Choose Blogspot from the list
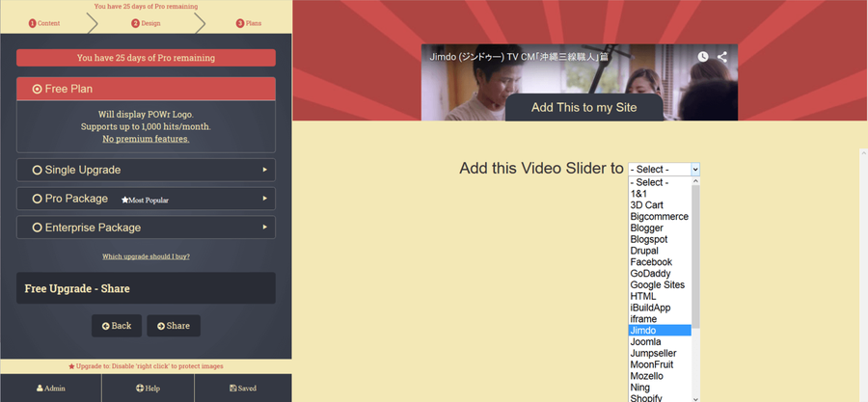The image size is (868, 402). point(660,239)
